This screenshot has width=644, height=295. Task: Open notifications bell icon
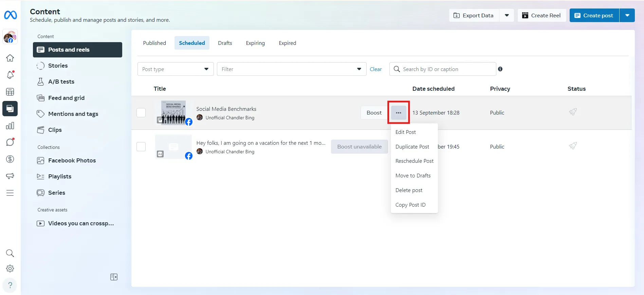(x=10, y=75)
